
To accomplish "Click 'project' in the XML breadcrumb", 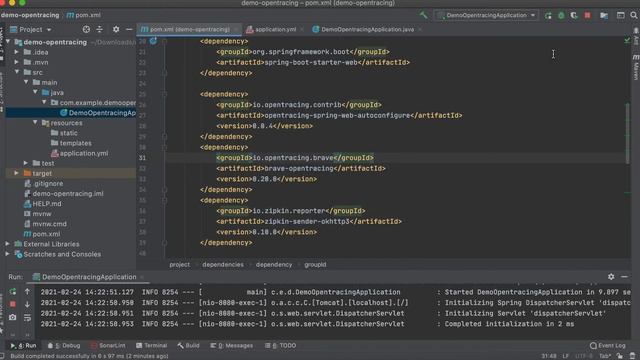I will point(180,264).
